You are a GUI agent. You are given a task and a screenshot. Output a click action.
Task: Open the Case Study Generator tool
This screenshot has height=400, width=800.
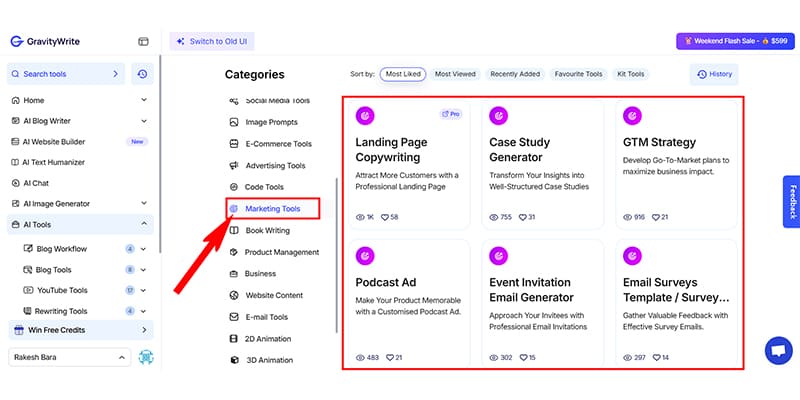(x=542, y=164)
